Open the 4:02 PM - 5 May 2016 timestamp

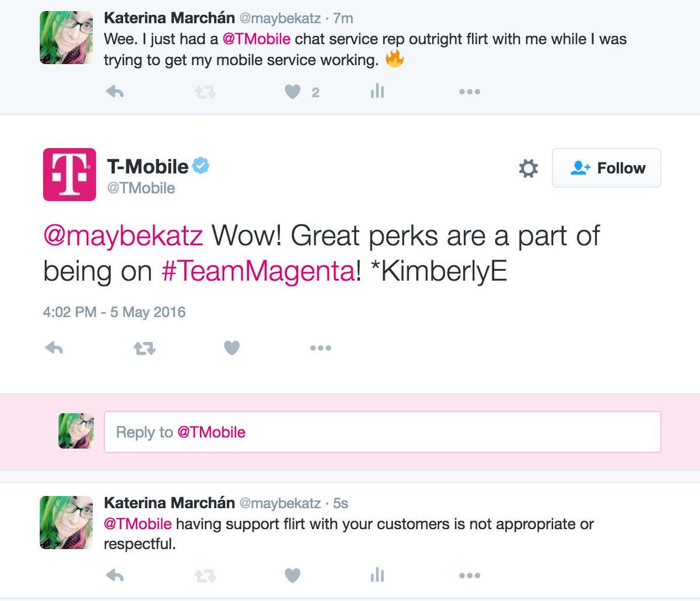point(114,312)
